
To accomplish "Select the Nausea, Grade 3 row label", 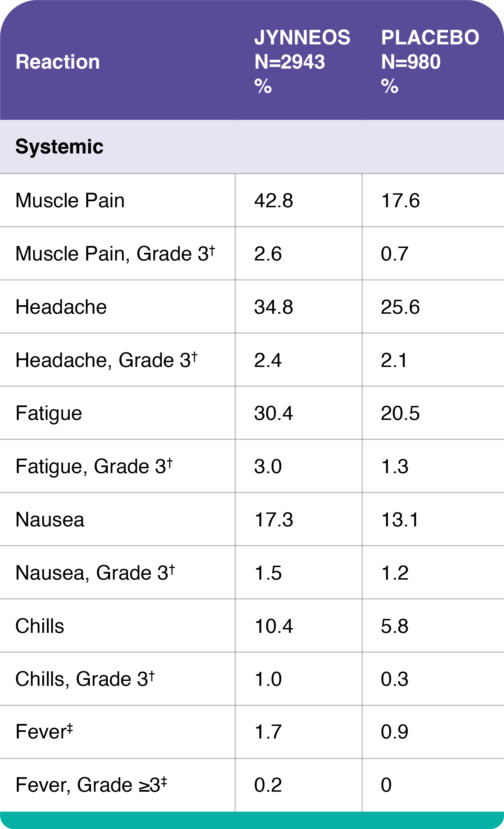I will point(95,572).
